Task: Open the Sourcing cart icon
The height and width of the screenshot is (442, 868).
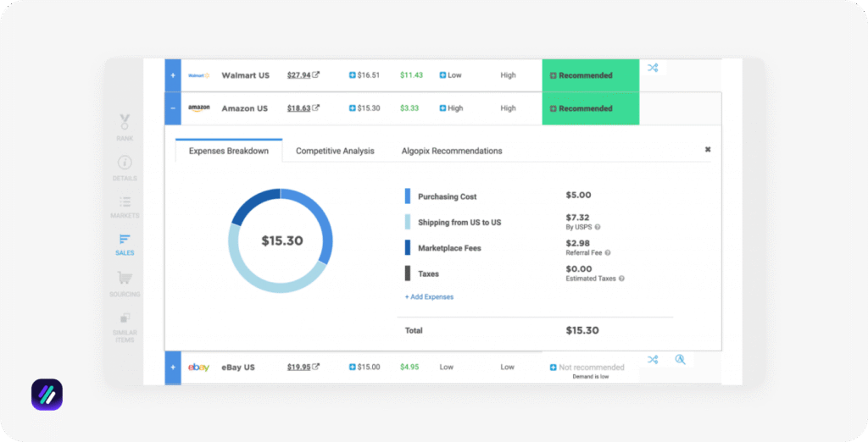Action: click(x=125, y=279)
